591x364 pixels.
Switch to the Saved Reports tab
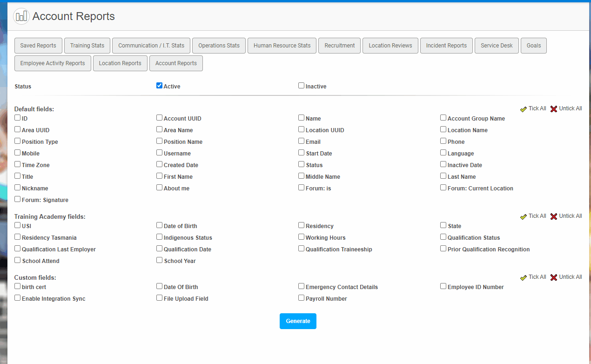(38, 46)
